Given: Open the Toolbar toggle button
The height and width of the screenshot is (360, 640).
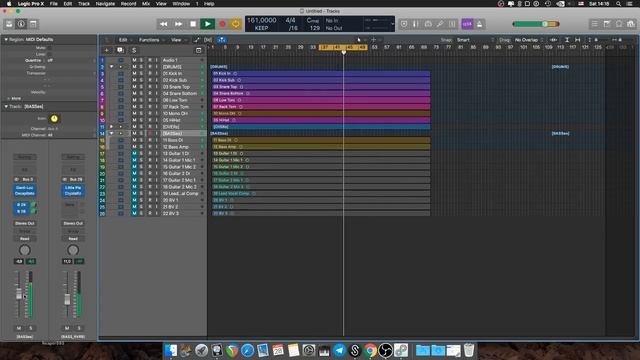Looking at the screenshot, I should click(x=33, y=24).
